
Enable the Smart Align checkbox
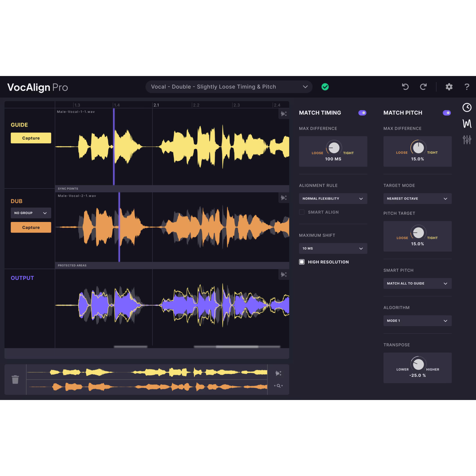301,212
